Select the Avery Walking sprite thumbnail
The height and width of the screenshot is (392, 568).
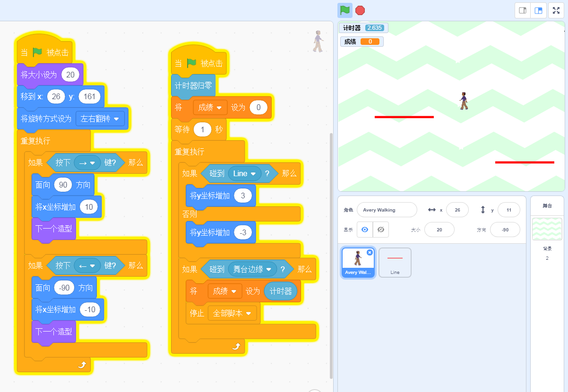pos(358,262)
